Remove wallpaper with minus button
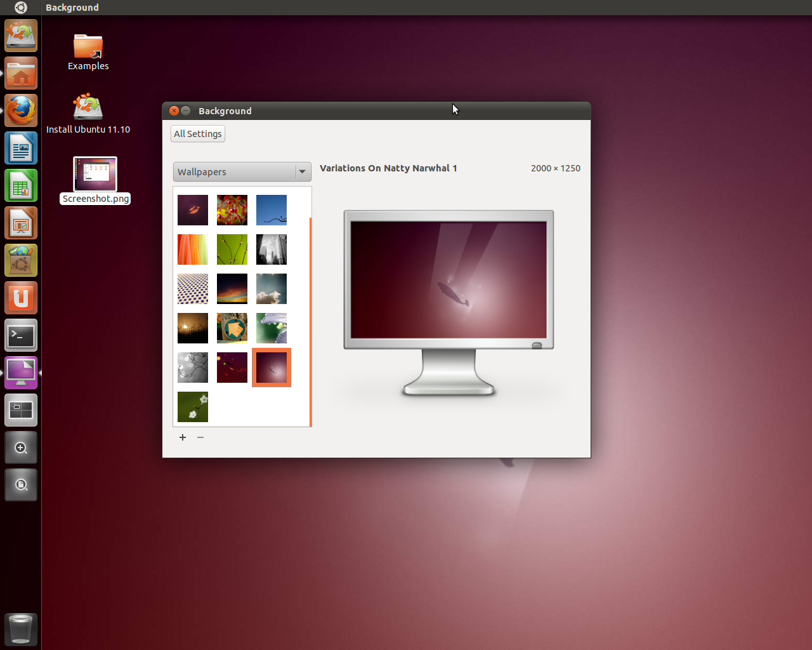 (200, 437)
